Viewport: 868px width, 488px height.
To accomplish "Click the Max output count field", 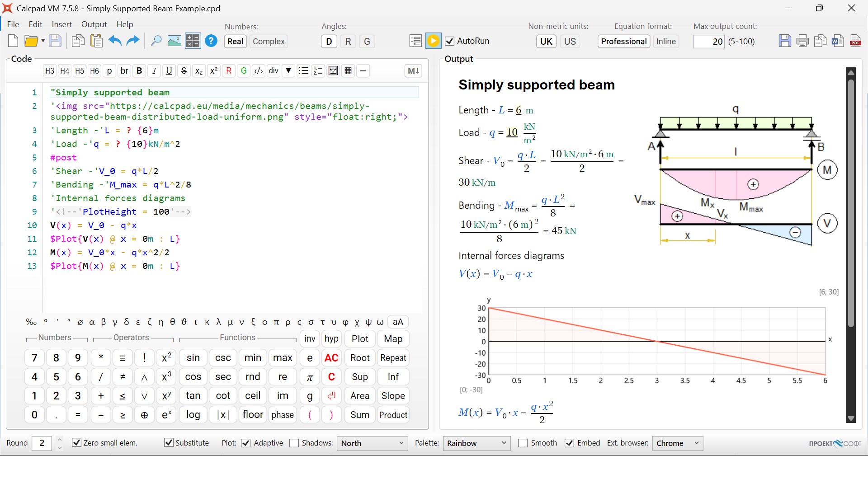I will point(708,42).
